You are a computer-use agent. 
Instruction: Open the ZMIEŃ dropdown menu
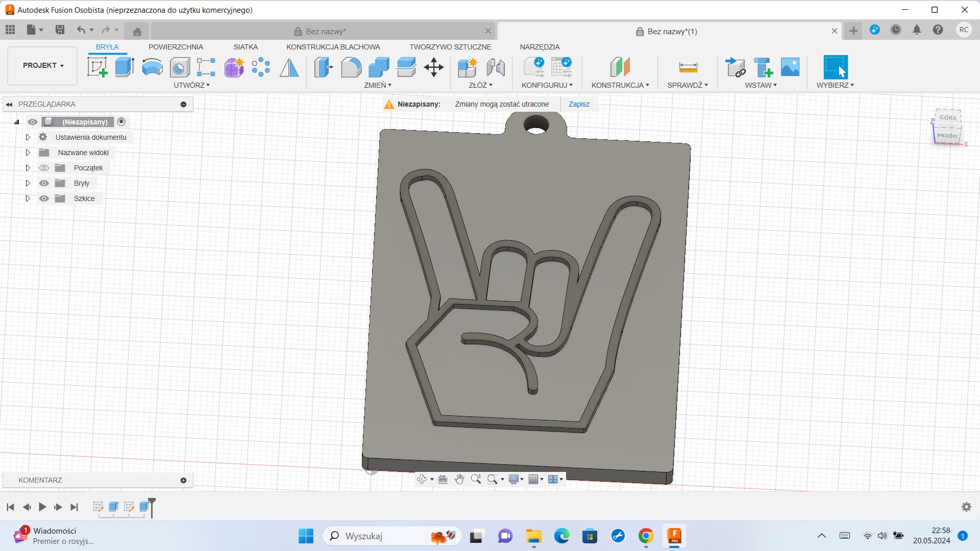tap(378, 85)
